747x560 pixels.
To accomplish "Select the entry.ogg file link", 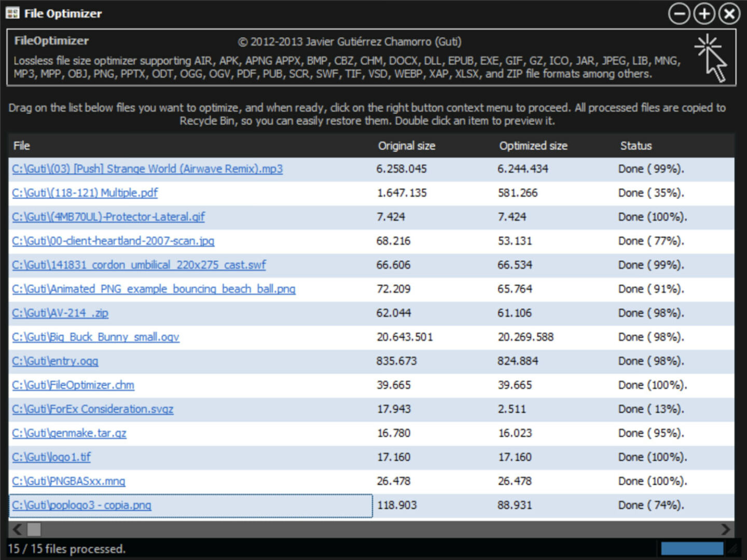I will [55, 361].
